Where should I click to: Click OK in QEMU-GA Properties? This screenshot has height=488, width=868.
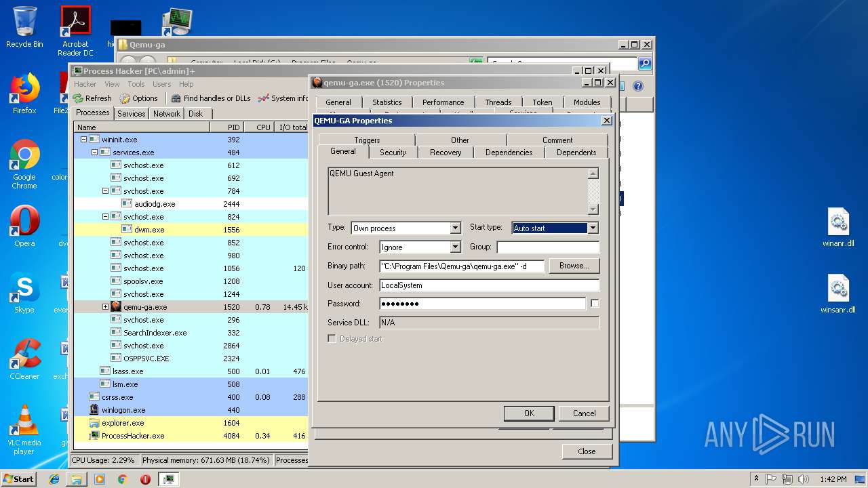pos(529,413)
